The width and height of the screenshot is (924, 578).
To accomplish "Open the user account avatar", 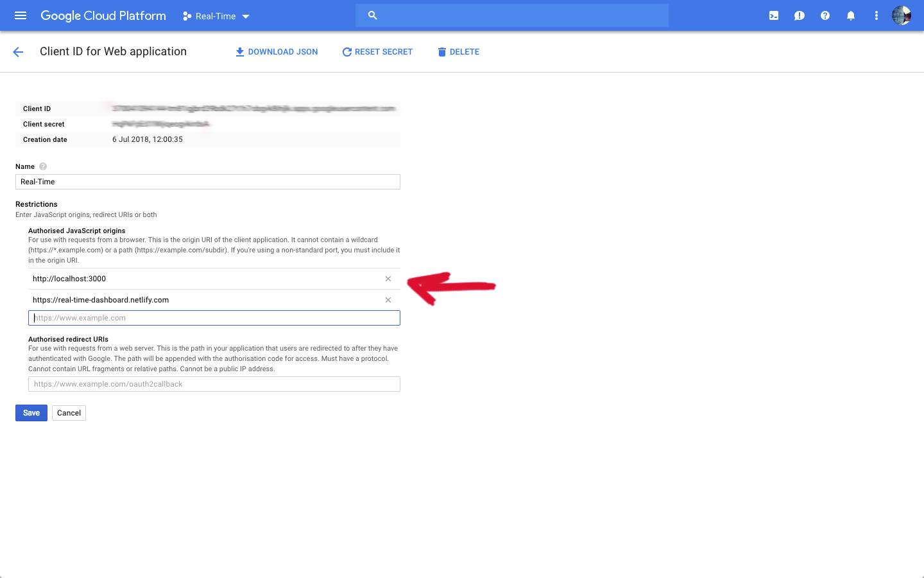I will coord(902,15).
